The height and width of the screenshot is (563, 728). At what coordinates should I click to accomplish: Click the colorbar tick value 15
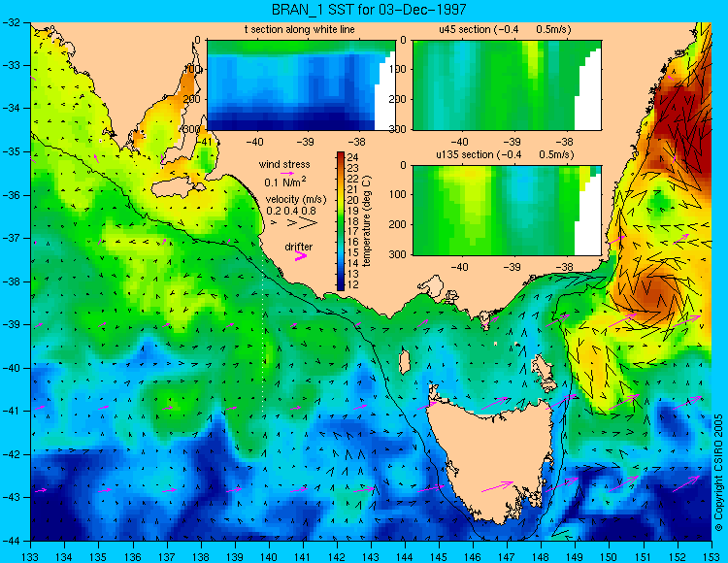pyautogui.click(x=353, y=253)
